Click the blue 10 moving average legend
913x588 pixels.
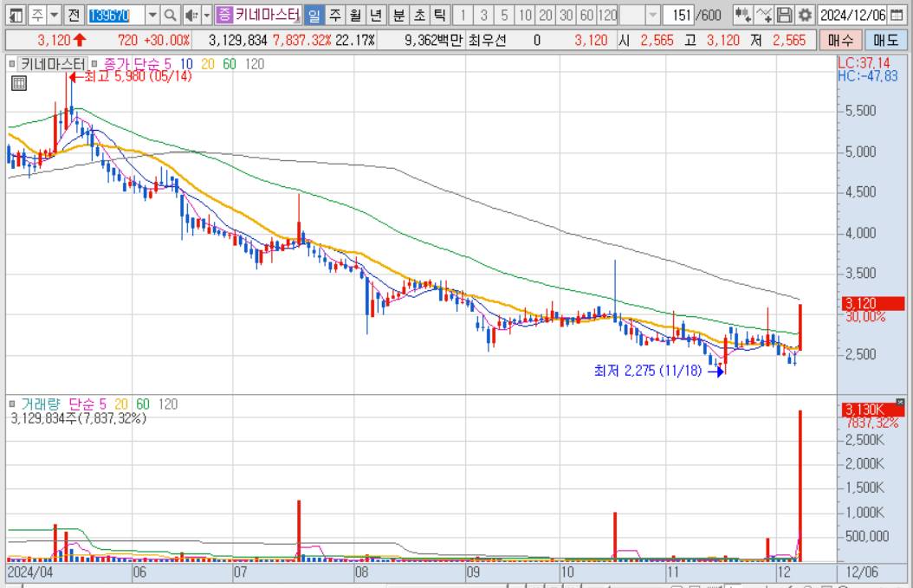point(186,64)
